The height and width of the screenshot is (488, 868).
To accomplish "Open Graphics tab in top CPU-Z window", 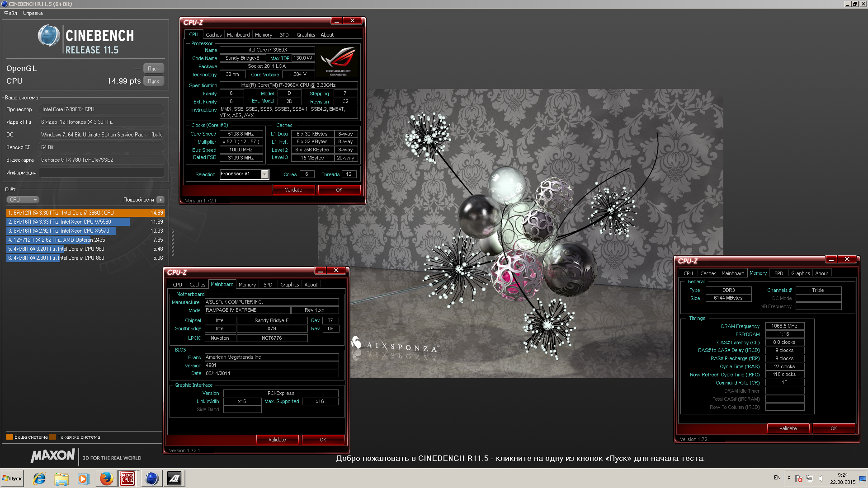I will (x=306, y=35).
